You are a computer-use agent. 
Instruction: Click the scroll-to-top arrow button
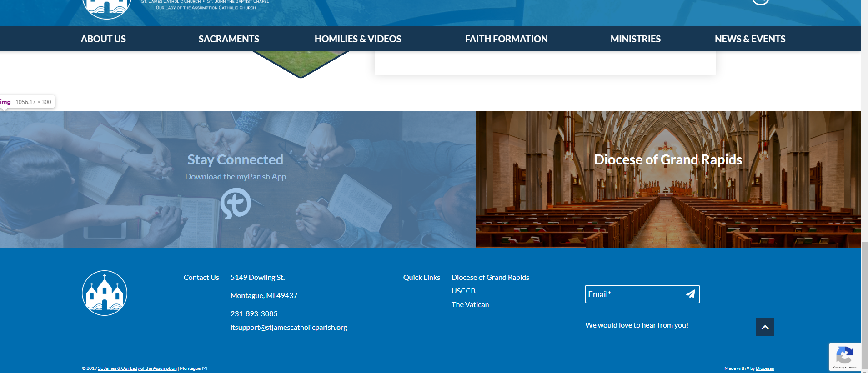(765, 327)
